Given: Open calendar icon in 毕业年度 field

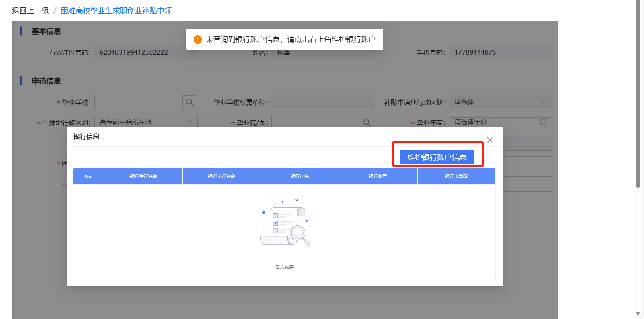Looking at the screenshot, I should 543,122.
